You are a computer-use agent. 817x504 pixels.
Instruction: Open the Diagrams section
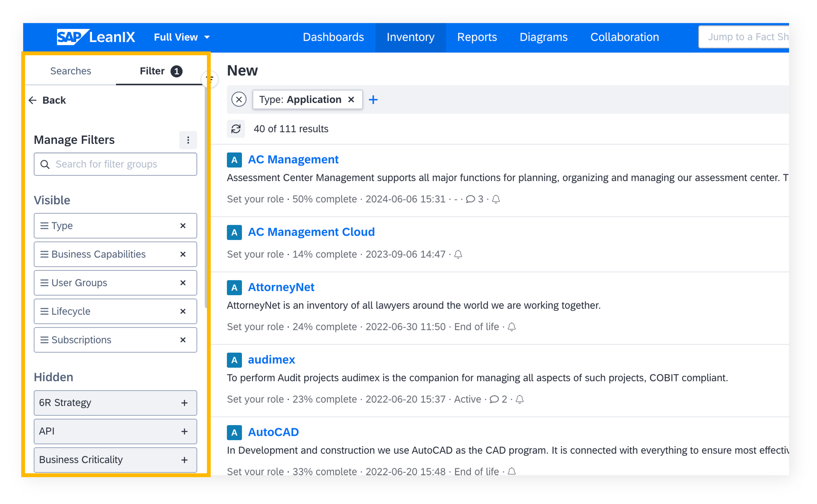pos(544,37)
